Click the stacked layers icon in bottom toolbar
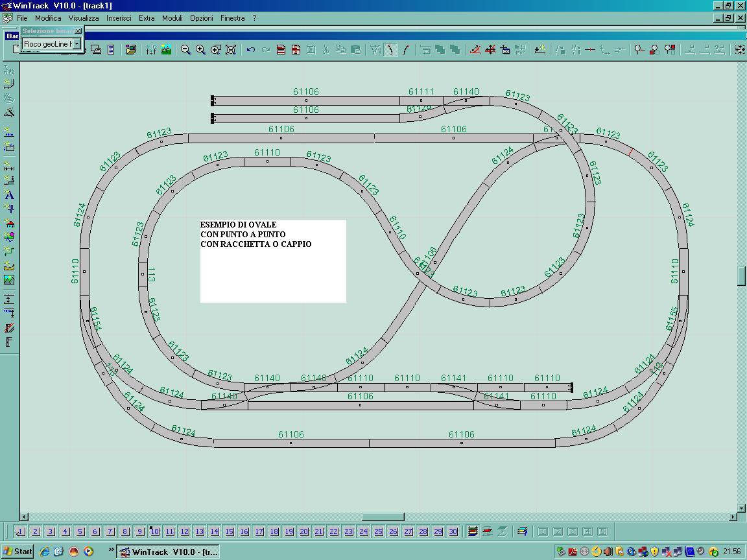Viewport: 747px width, 560px height. (x=473, y=531)
